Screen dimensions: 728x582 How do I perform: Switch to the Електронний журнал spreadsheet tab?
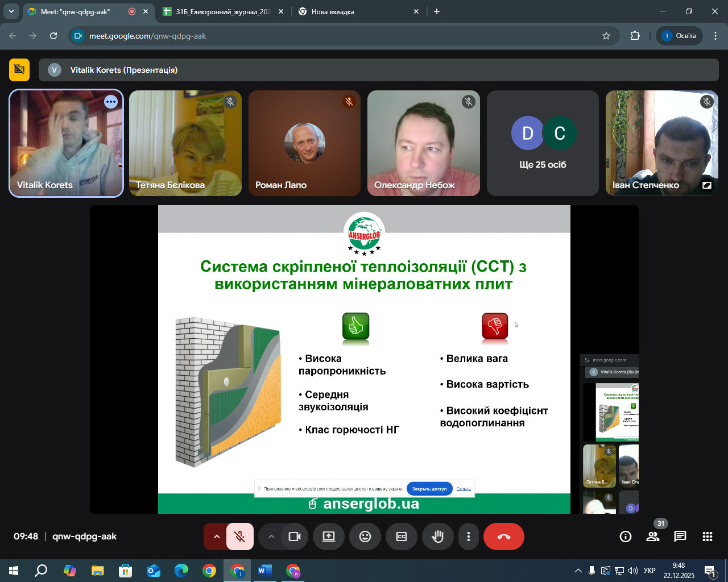point(223,11)
